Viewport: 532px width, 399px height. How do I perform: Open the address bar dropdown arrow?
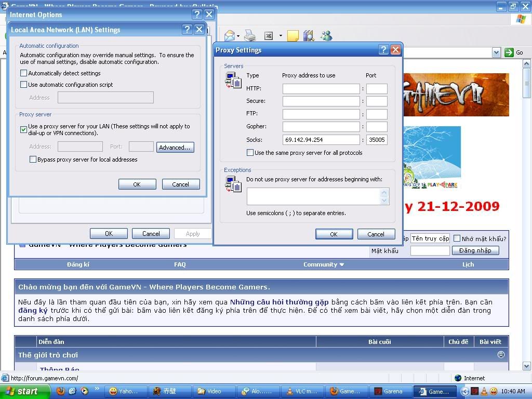coord(496,52)
